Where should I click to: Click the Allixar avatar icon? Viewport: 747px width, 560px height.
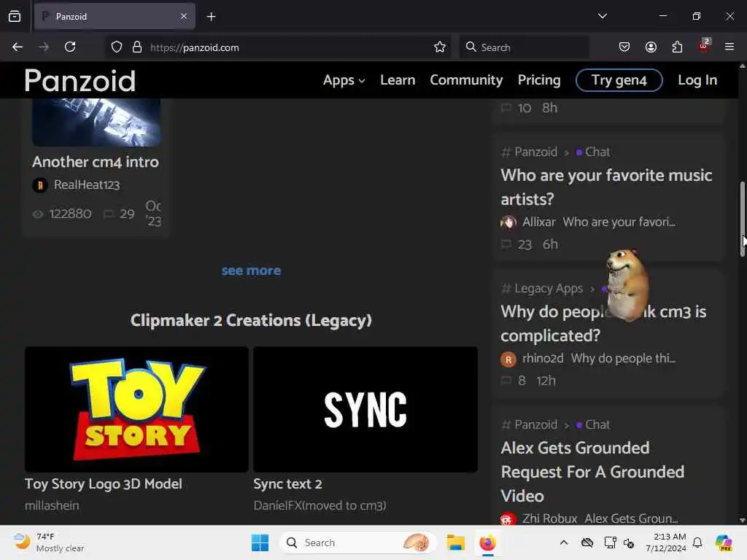click(508, 222)
